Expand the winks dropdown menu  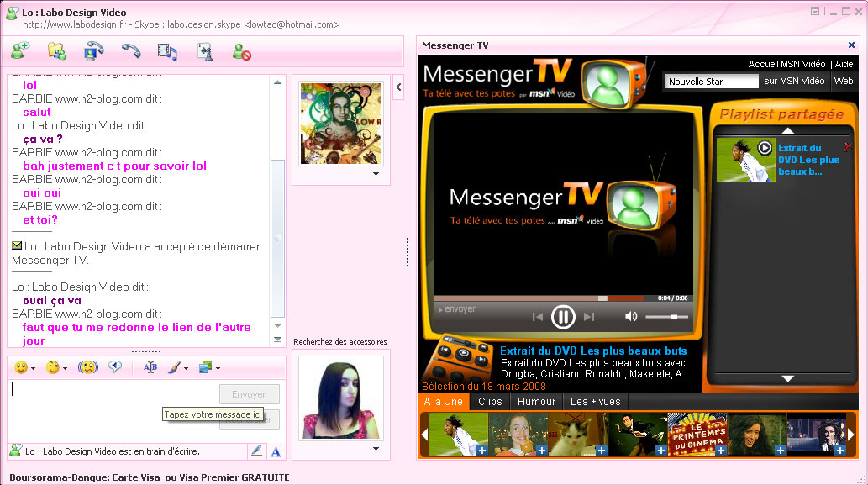point(65,368)
